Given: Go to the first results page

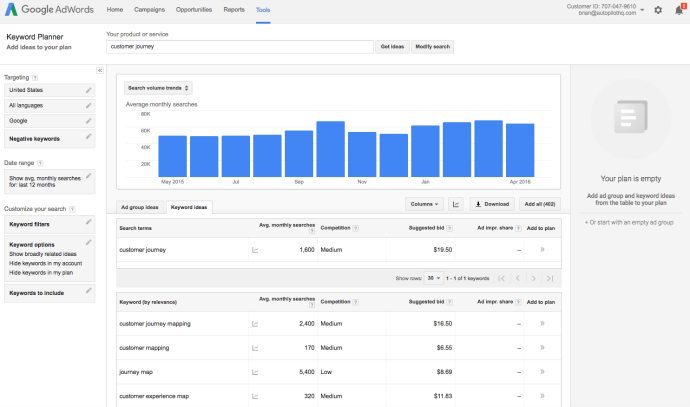Looking at the screenshot, I should point(502,279).
